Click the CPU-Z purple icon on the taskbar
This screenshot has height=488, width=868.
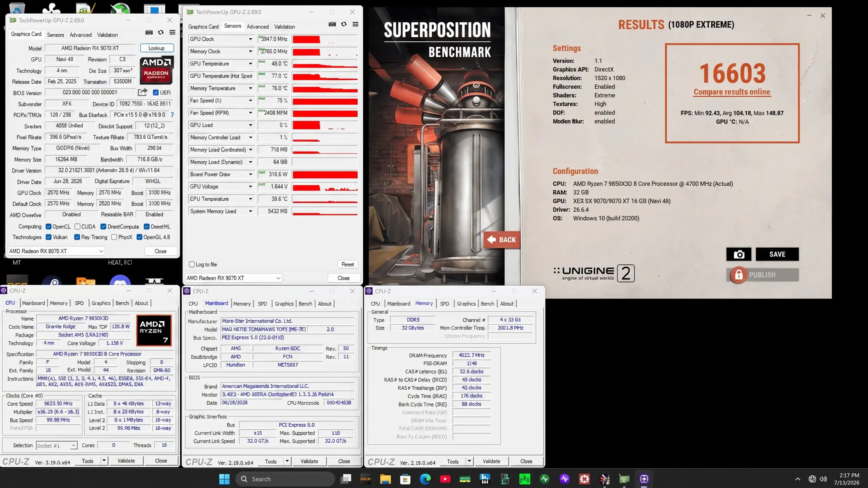coord(644,479)
